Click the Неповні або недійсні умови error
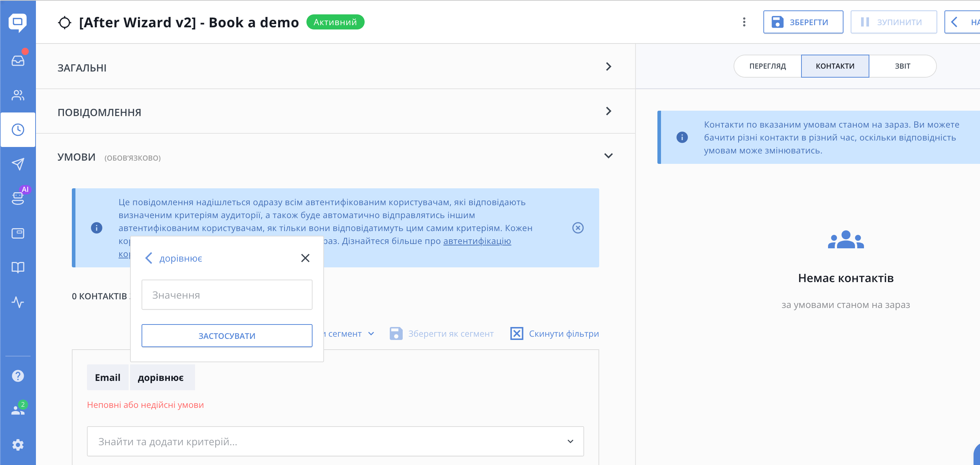Image resolution: width=980 pixels, height=465 pixels. pyautogui.click(x=145, y=405)
